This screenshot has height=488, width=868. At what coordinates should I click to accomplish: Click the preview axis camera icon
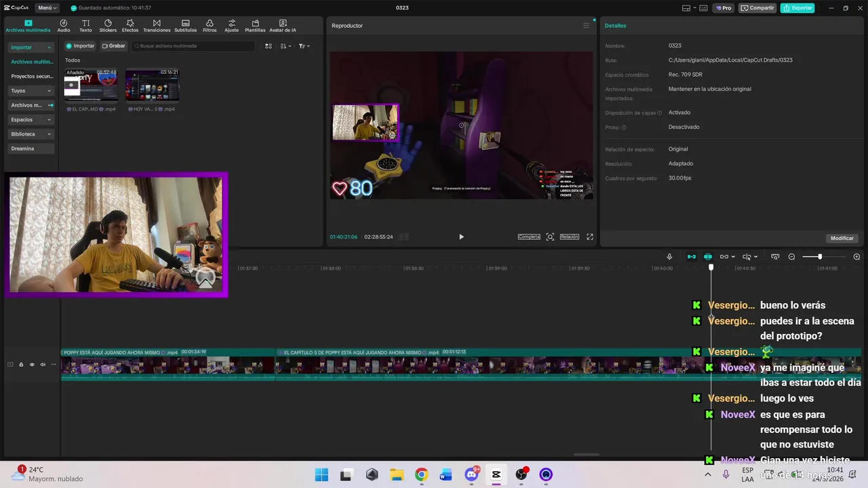pyautogui.click(x=775, y=257)
